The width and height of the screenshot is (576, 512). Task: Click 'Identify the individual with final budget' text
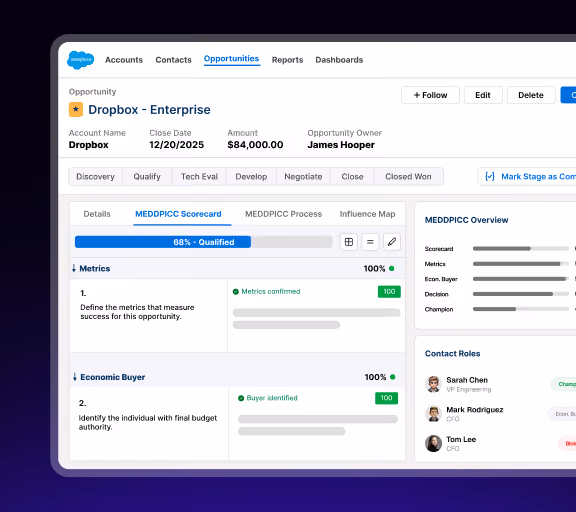148,422
